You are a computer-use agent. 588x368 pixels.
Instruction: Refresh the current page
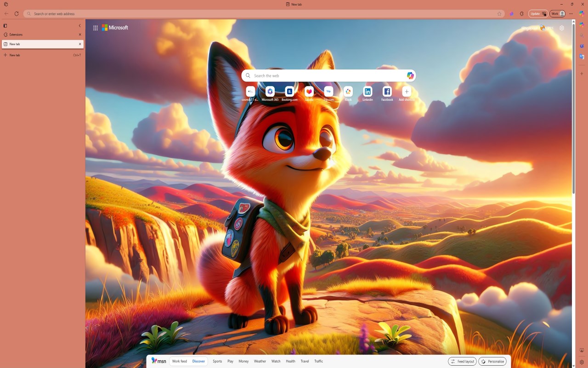17,14
